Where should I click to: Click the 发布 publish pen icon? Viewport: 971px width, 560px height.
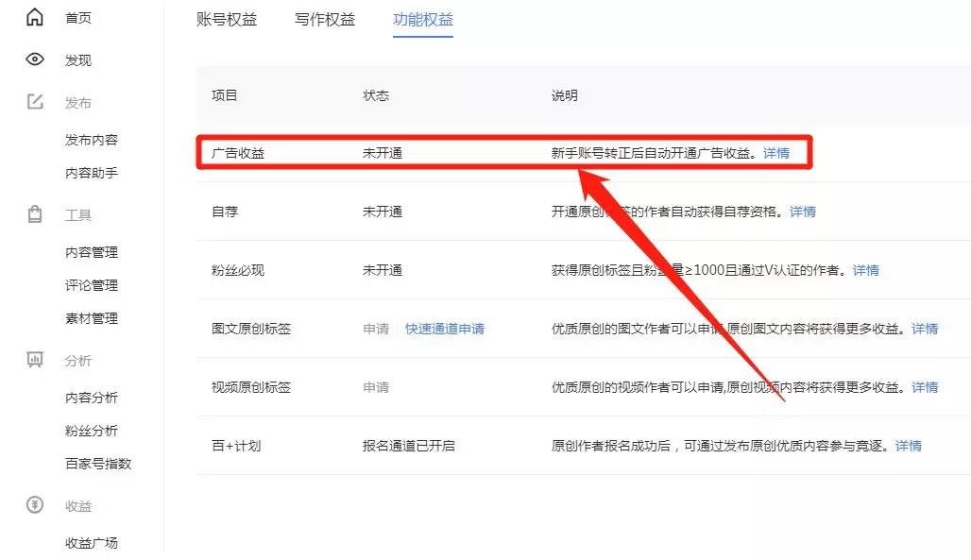pos(34,102)
